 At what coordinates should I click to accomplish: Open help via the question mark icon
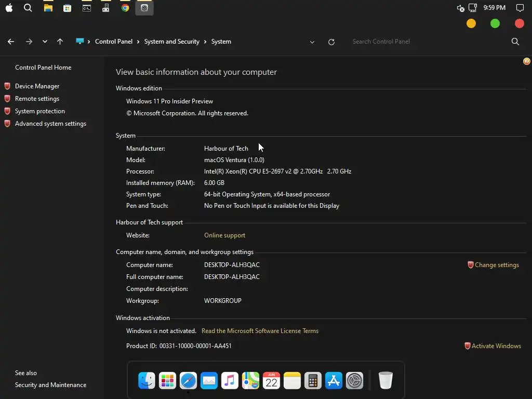pos(527,61)
